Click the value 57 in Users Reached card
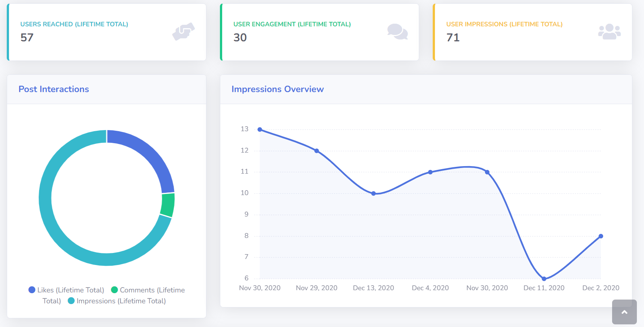Screen dimensions: 644x327 point(27,38)
